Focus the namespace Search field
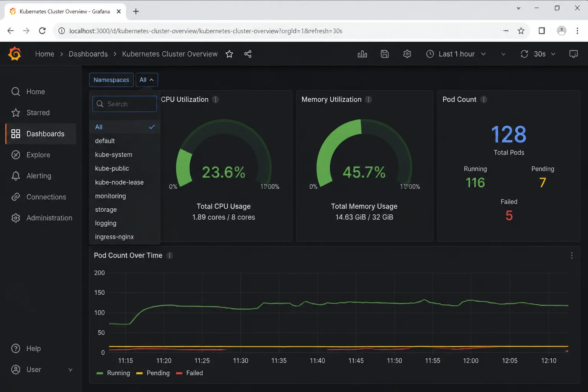 (125, 104)
